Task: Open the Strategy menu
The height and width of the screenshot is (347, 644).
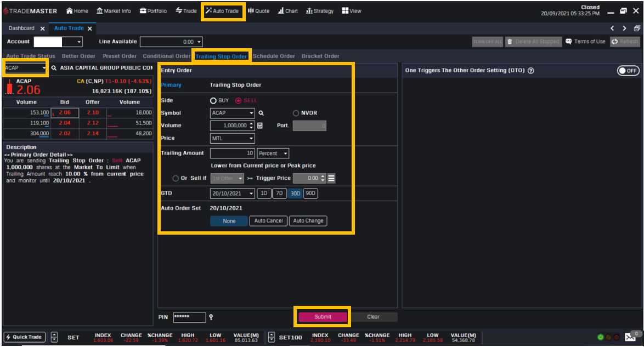Action: pos(320,11)
